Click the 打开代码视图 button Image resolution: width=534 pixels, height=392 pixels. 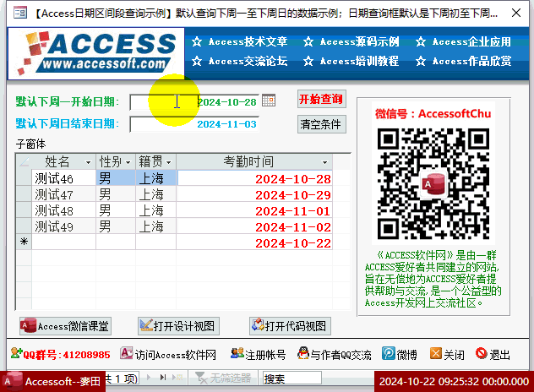point(290,326)
